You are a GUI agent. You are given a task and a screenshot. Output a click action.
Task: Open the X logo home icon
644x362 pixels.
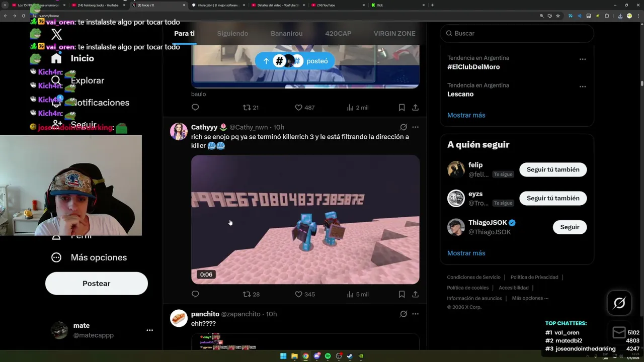(x=57, y=34)
